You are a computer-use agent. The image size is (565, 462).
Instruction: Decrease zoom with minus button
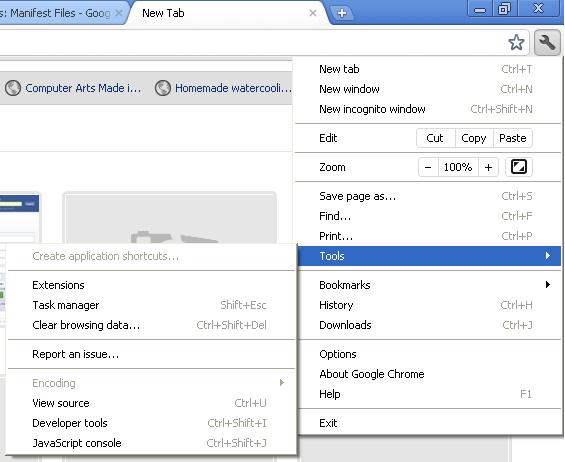(x=428, y=167)
